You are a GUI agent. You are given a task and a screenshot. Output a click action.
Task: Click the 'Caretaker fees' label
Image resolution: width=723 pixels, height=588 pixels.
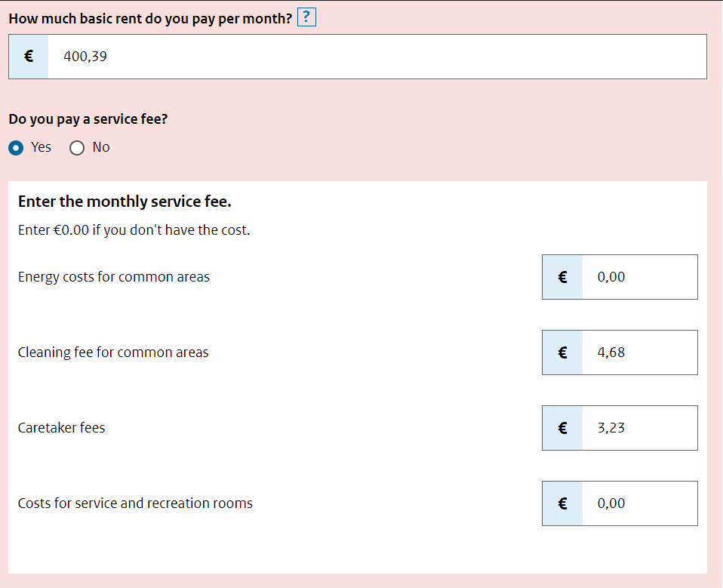pos(61,427)
